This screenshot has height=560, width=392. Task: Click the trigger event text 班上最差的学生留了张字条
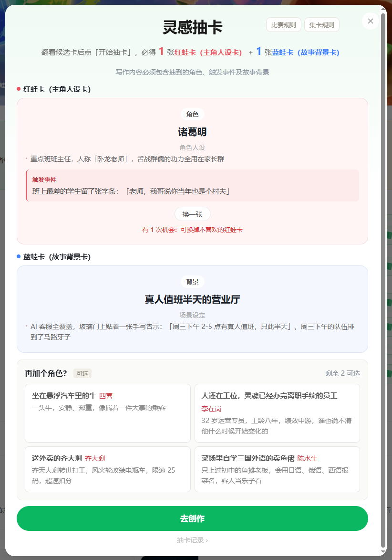click(131, 191)
